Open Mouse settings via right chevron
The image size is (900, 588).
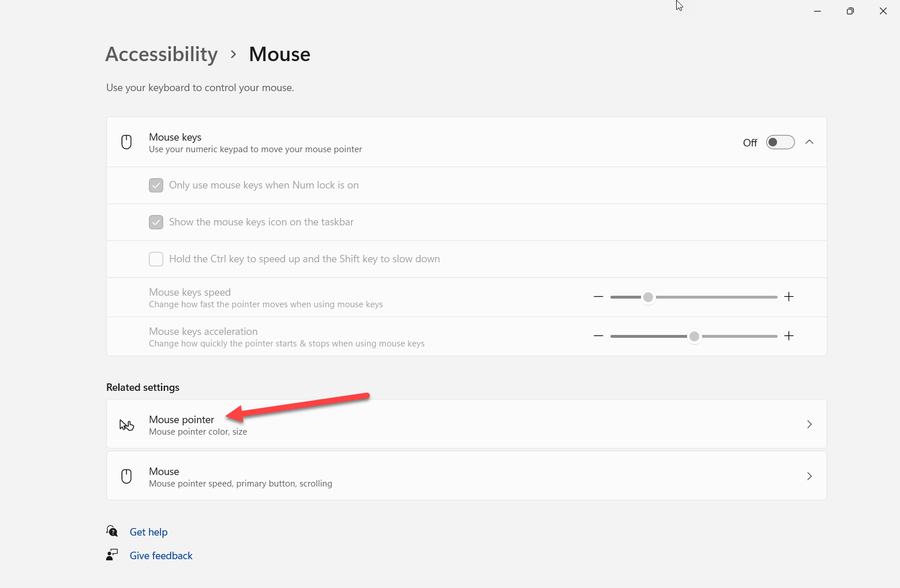click(809, 476)
